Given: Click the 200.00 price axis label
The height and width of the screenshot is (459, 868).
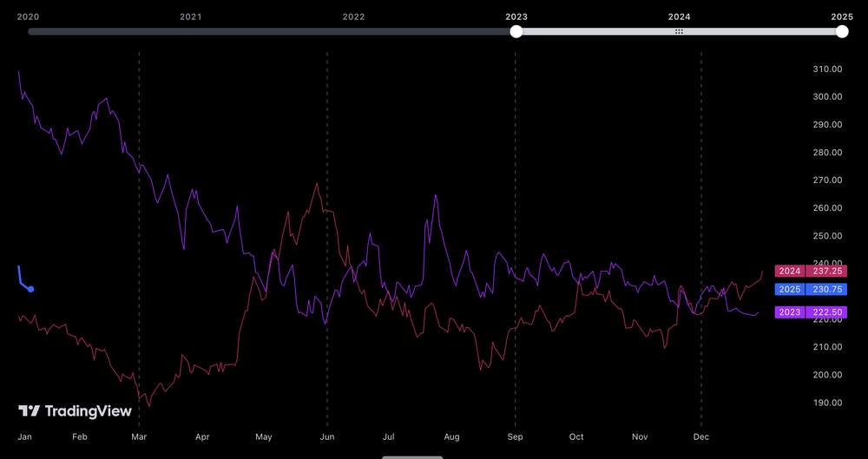Looking at the screenshot, I should (x=826, y=375).
